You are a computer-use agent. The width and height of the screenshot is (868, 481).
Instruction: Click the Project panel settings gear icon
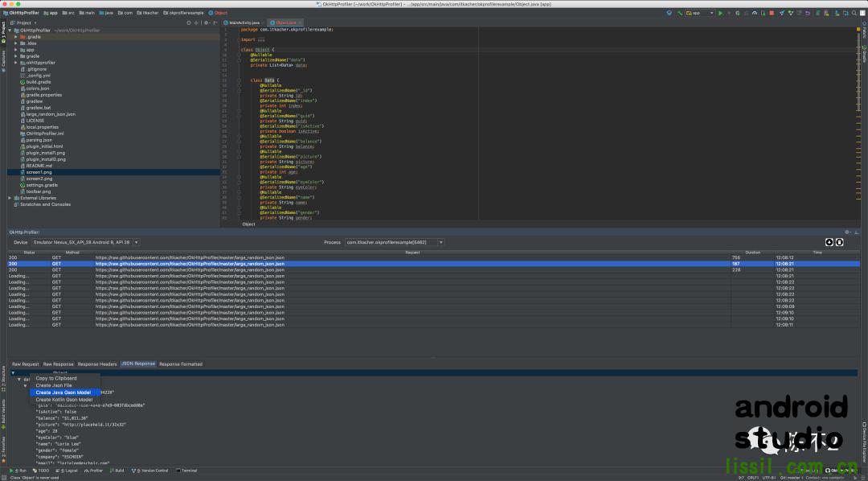(206, 23)
